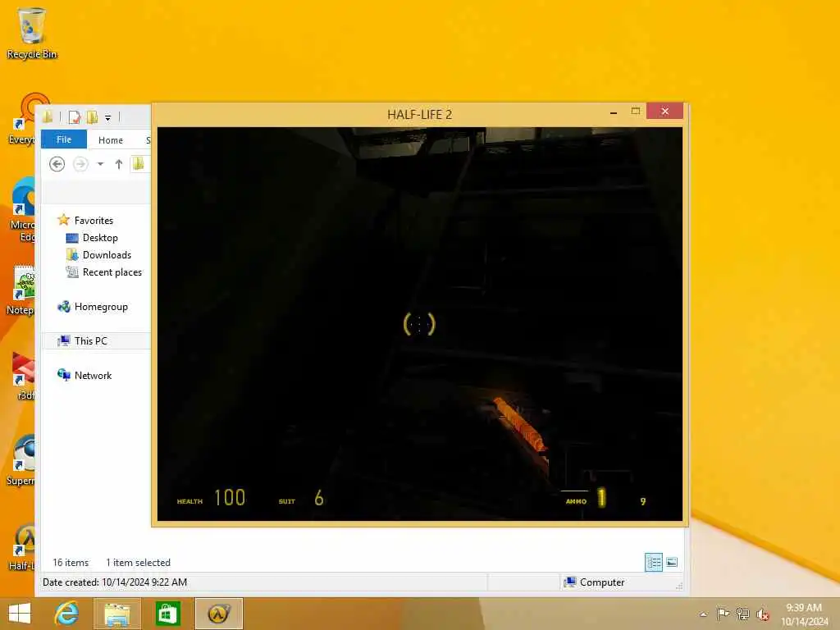
Task: Click the network tray icon
Action: (742, 614)
